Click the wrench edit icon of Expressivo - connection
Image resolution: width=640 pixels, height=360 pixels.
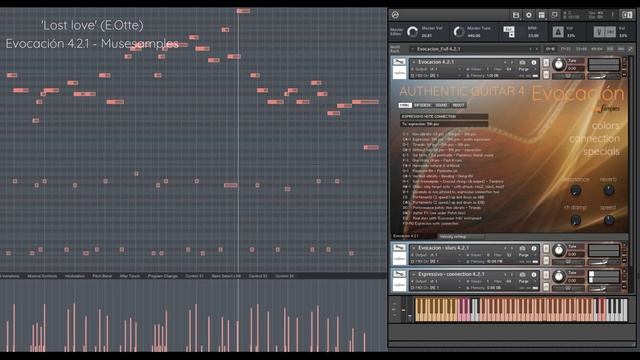pos(399,274)
